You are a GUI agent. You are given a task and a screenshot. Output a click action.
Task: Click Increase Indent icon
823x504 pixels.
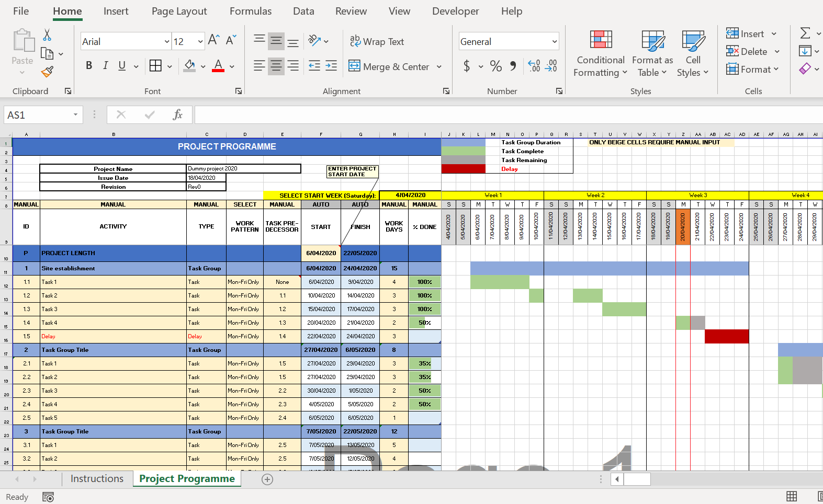[x=331, y=65]
